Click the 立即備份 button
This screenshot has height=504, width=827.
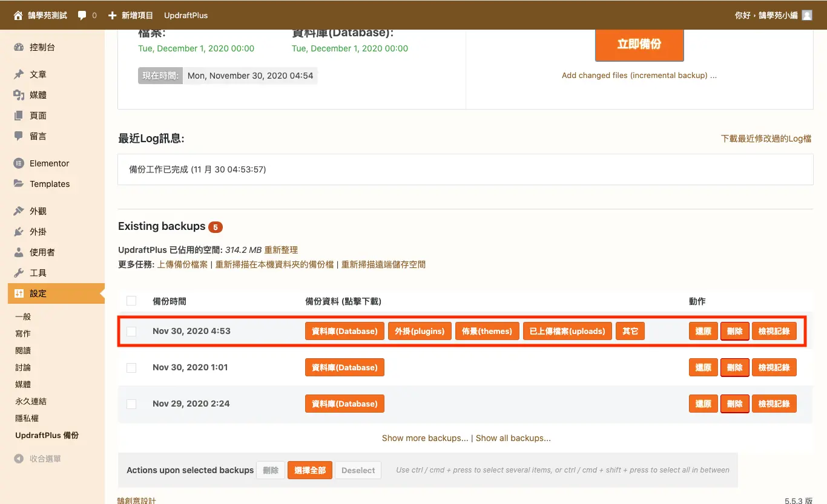(639, 44)
